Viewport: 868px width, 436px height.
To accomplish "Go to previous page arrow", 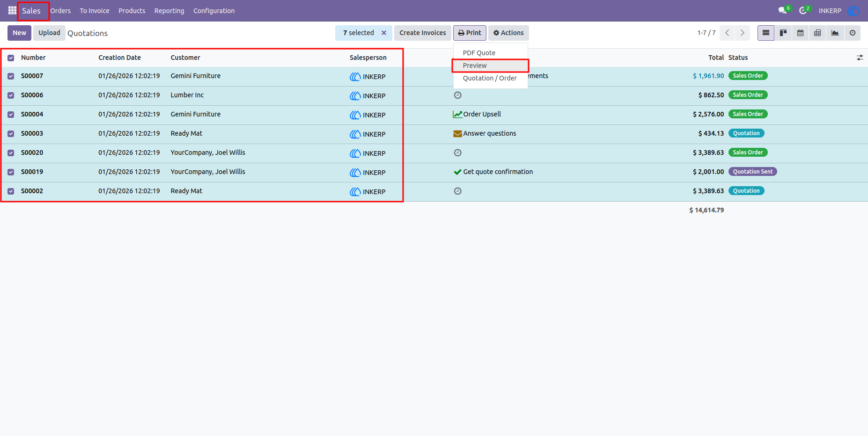I will (x=727, y=33).
